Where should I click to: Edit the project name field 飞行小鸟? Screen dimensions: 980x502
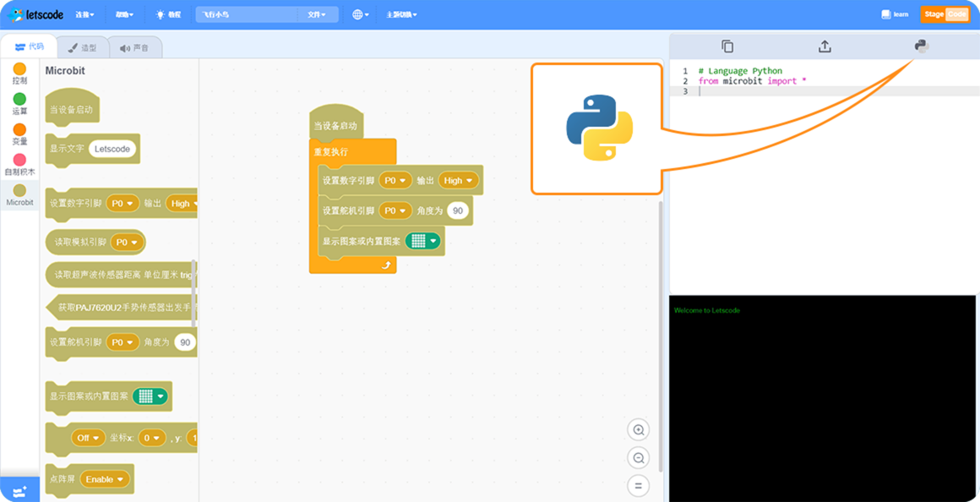(x=248, y=14)
